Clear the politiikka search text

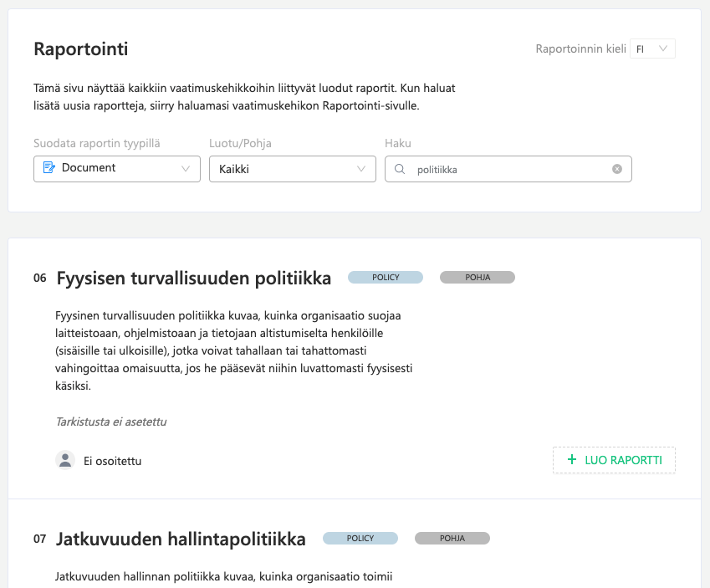pyautogui.click(x=616, y=169)
